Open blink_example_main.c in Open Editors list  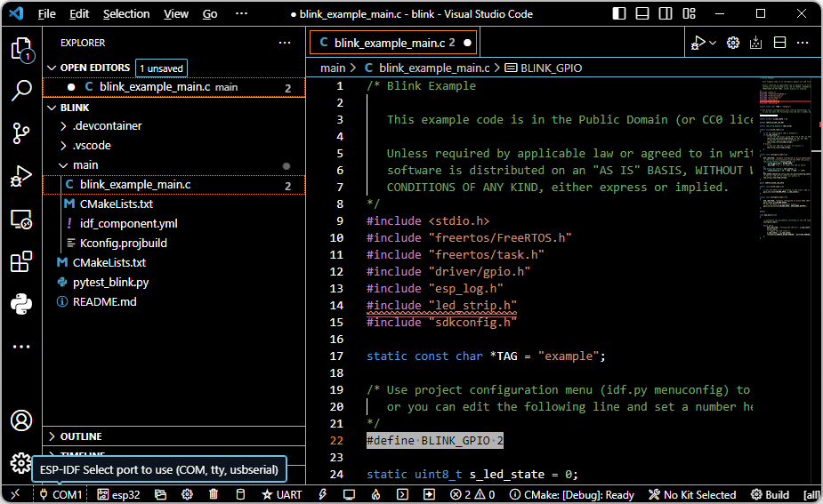(x=173, y=87)
